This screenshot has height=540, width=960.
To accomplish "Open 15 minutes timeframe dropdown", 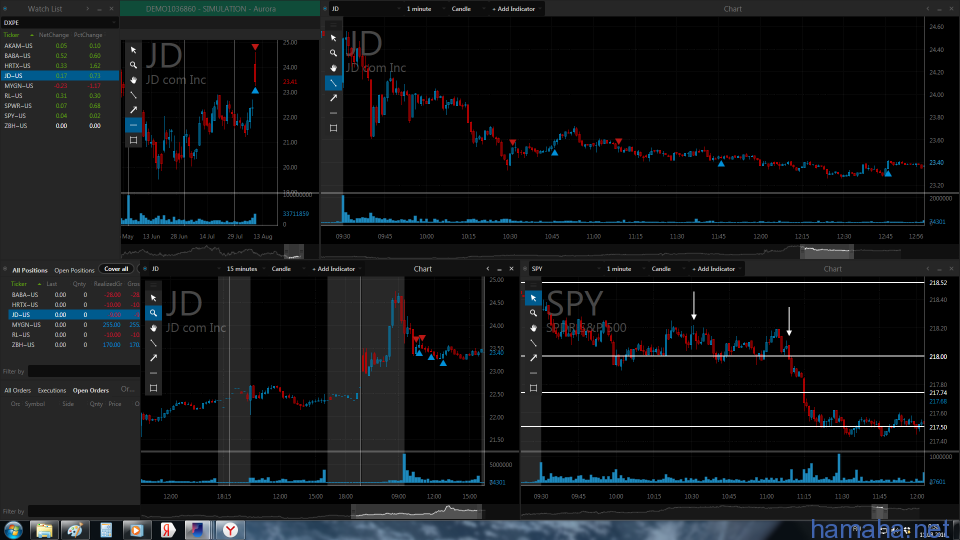I will click(245, 269).
